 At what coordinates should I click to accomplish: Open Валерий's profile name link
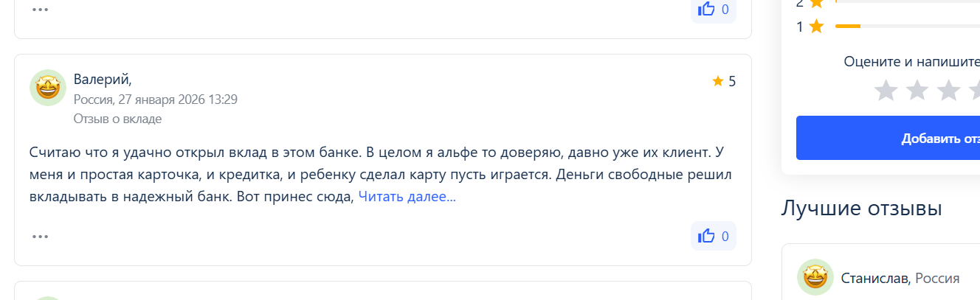click(x=103, y=80)
